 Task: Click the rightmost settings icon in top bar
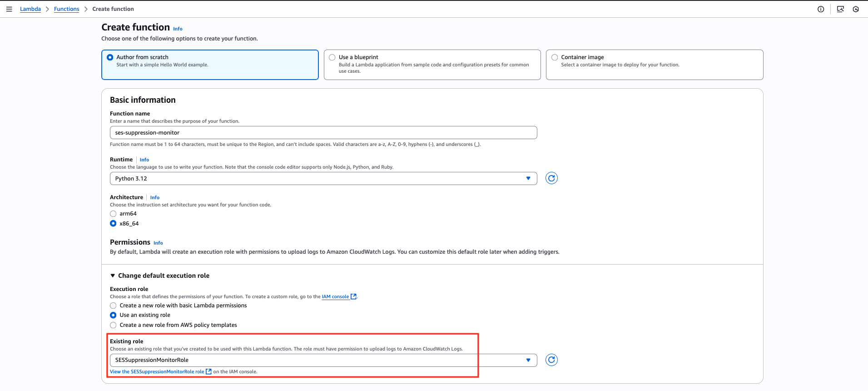click(x=856, y=9)
